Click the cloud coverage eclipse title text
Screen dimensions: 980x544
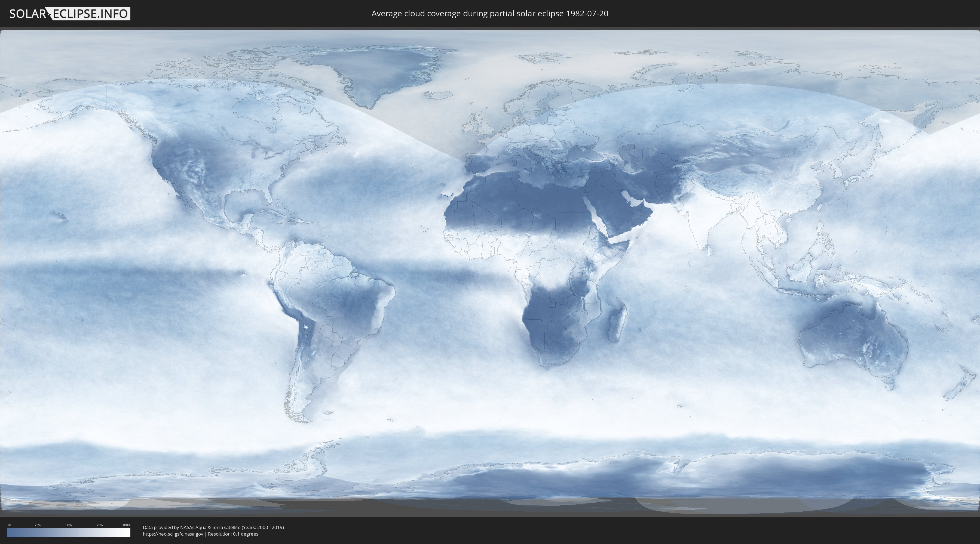(490, 14)
